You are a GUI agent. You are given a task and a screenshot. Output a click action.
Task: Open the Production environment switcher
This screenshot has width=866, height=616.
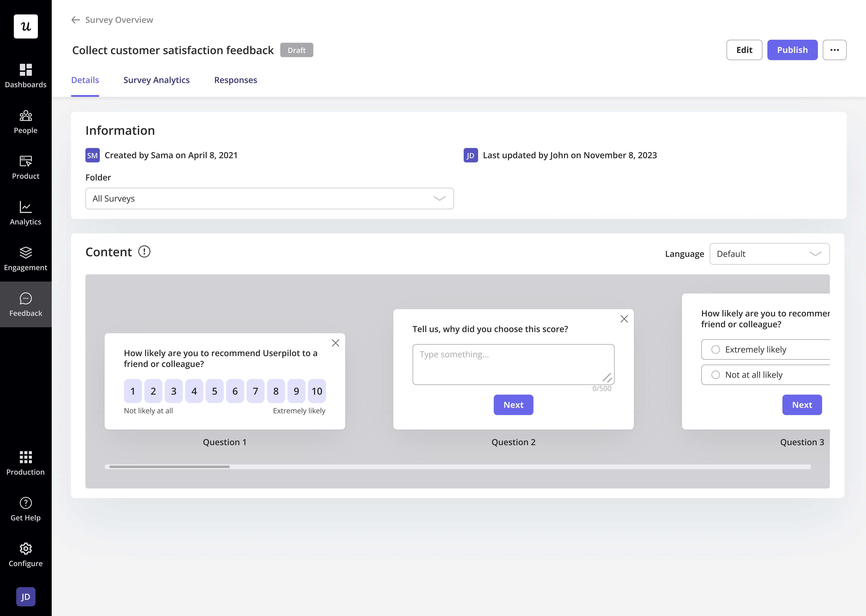(26, 463)
